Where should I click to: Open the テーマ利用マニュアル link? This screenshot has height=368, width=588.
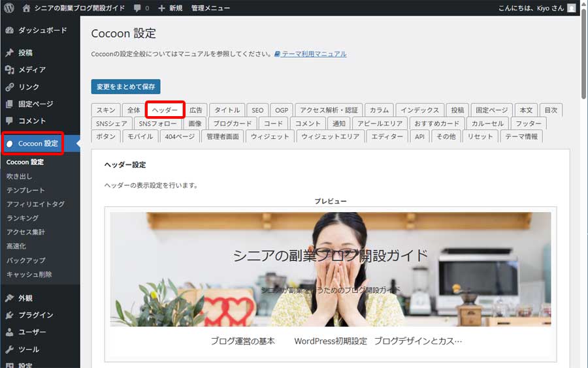314,54
